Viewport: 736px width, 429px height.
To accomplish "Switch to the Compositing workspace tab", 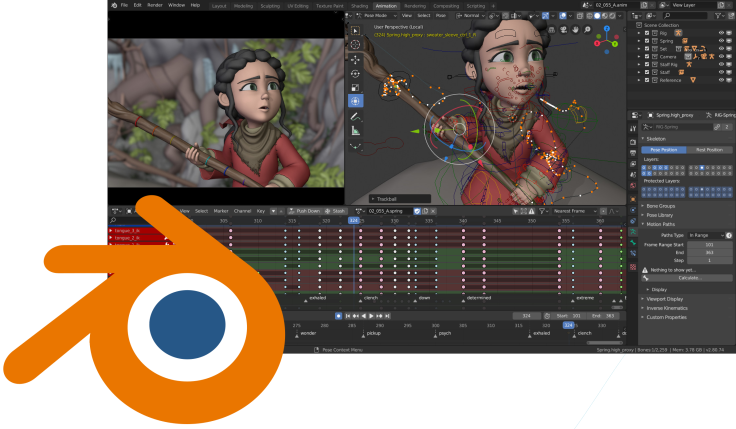I will (x=445, y=5).
